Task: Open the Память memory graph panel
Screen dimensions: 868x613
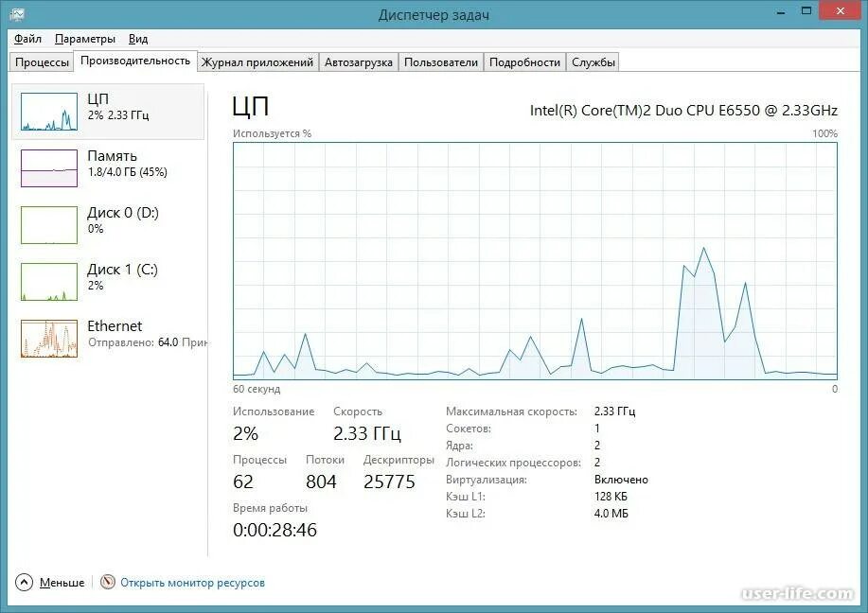Action: point(109,168)
